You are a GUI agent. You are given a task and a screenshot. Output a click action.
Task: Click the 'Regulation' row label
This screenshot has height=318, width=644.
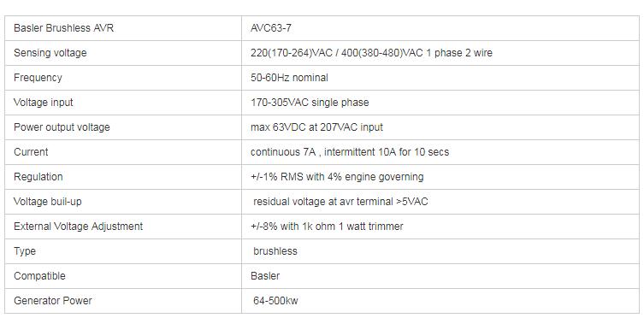coord(38,177)
